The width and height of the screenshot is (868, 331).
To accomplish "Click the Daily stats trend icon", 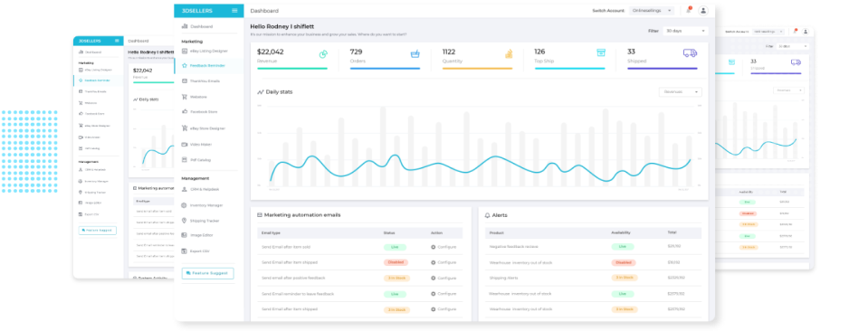I will 260,92.
